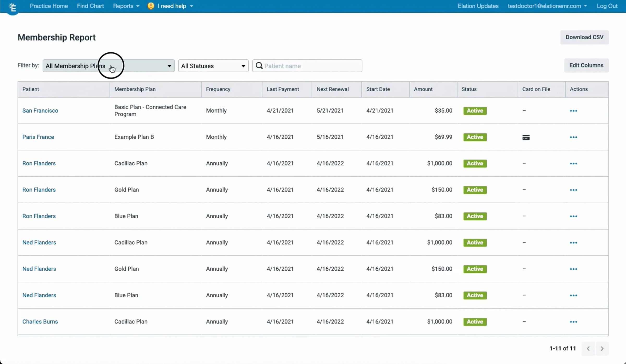Screen dimensions: 626x364
Task: Open the Reports menu
Action: click(x=126, y=6)
